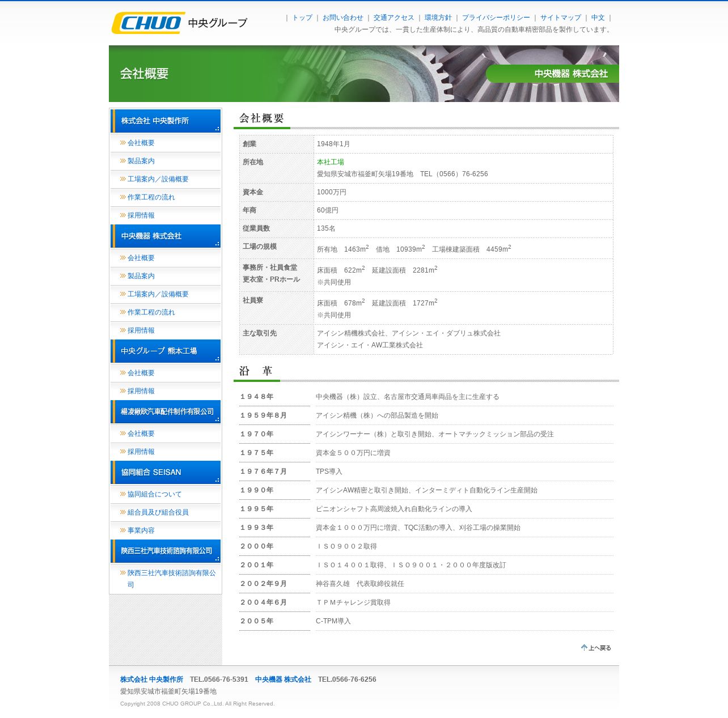Select sidebar header 楊凌楸欧汽車配件制作有限公司
This screenshot has height=718, width=728.
(x=166, y=411)
